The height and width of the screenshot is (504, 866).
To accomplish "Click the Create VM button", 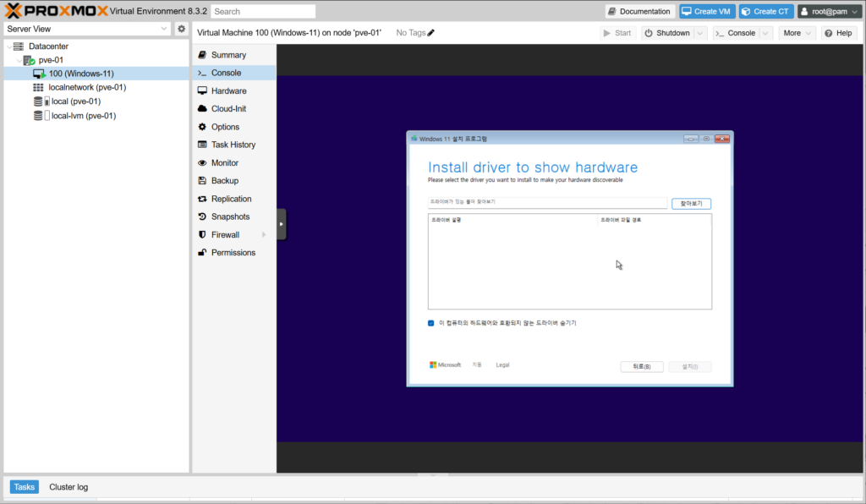I will tap(705, 11).
